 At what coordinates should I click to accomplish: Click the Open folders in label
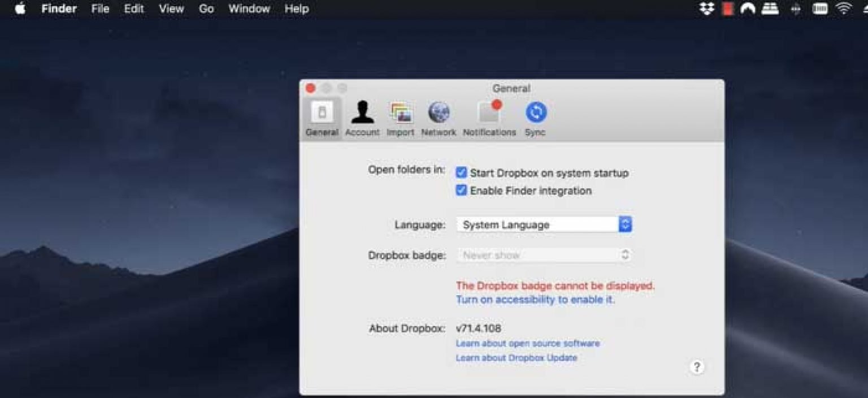click(x=407, y=170)
